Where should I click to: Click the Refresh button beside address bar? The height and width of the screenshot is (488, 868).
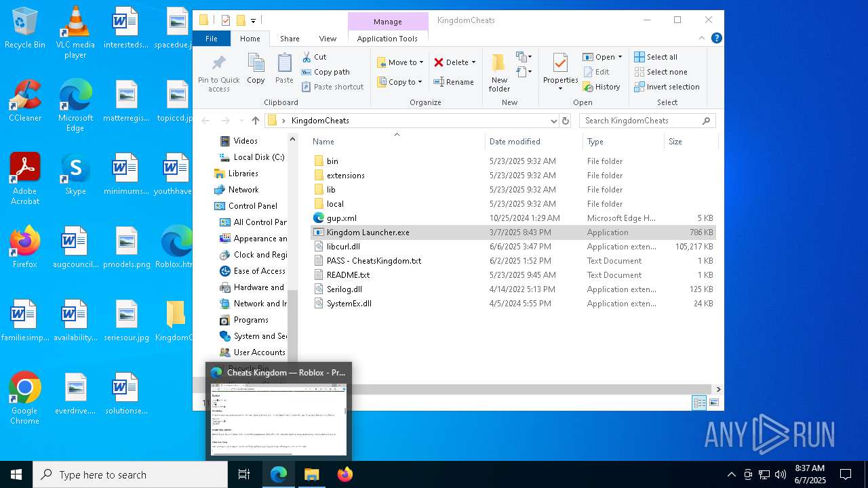[566, 121]
